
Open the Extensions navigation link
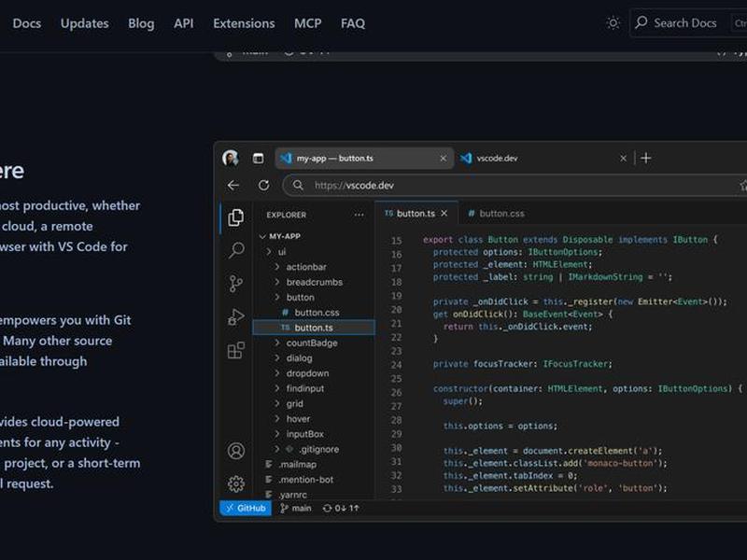(244, 23)
